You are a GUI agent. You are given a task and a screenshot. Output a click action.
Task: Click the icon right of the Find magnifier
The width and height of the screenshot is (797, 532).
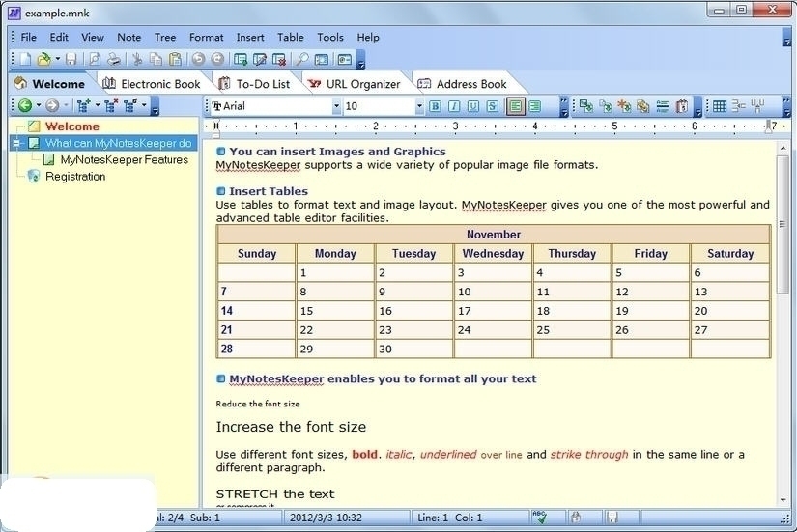(322, 60)
